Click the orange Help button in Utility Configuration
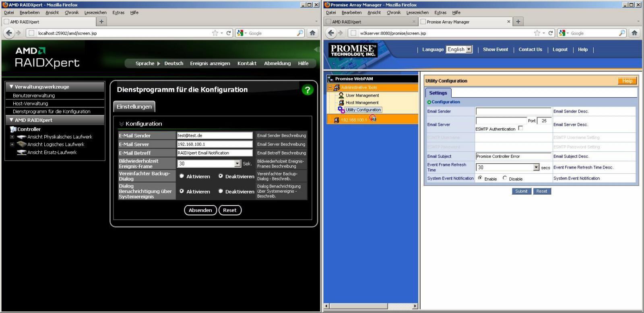644x313 pixels. click(627, 81)
